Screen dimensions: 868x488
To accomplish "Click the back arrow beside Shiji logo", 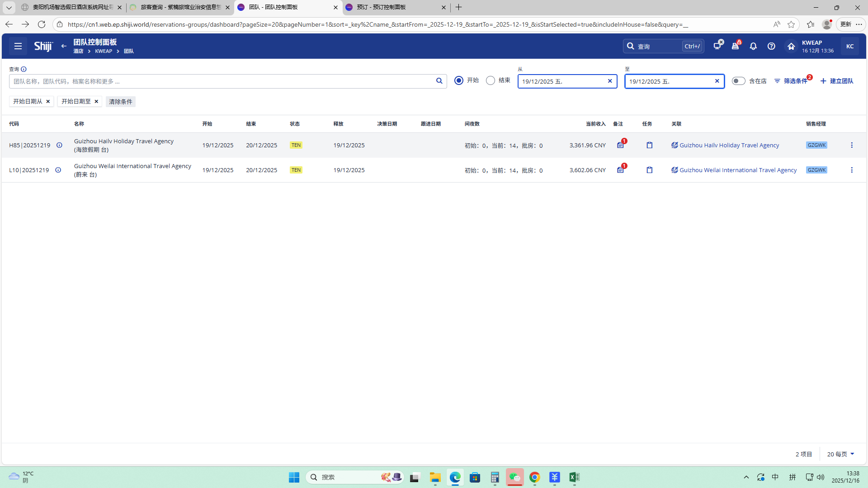I will click(x=64, y=46).
